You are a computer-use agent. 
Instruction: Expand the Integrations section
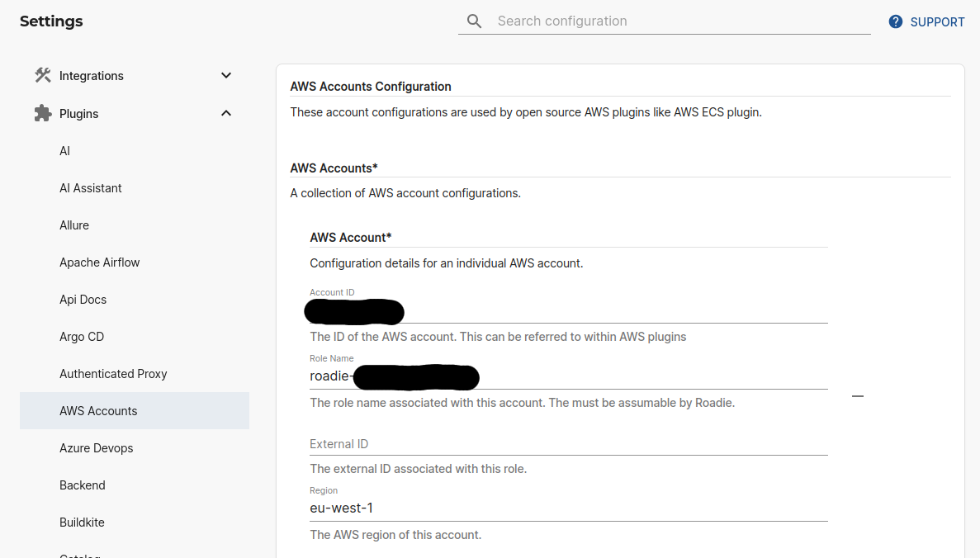(225, 75)
